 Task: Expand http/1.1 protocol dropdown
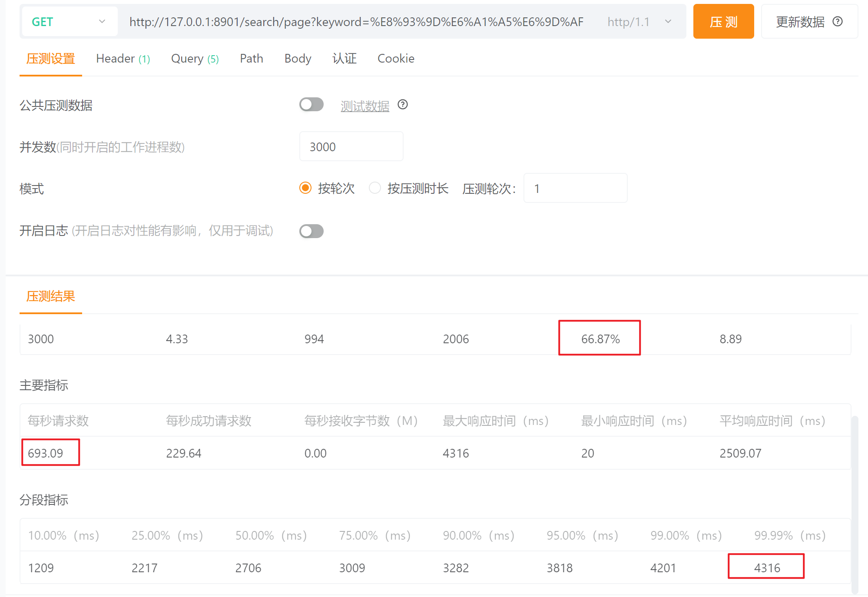click(x=639, y=22)
